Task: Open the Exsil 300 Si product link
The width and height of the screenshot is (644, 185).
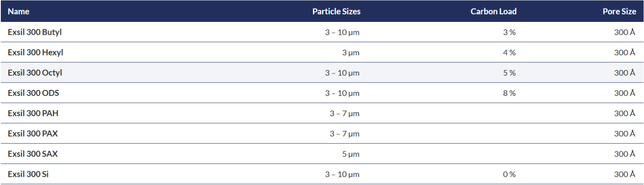Action: (28, 174)
